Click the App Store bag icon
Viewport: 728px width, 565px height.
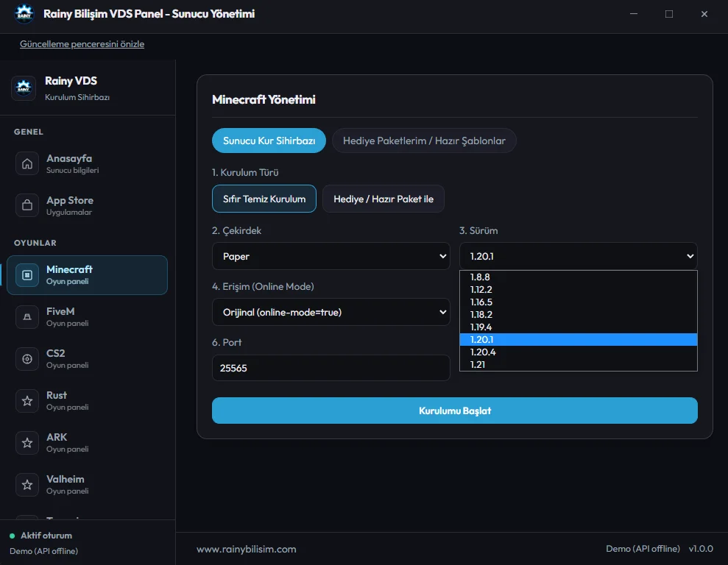[x=27, y=205]
